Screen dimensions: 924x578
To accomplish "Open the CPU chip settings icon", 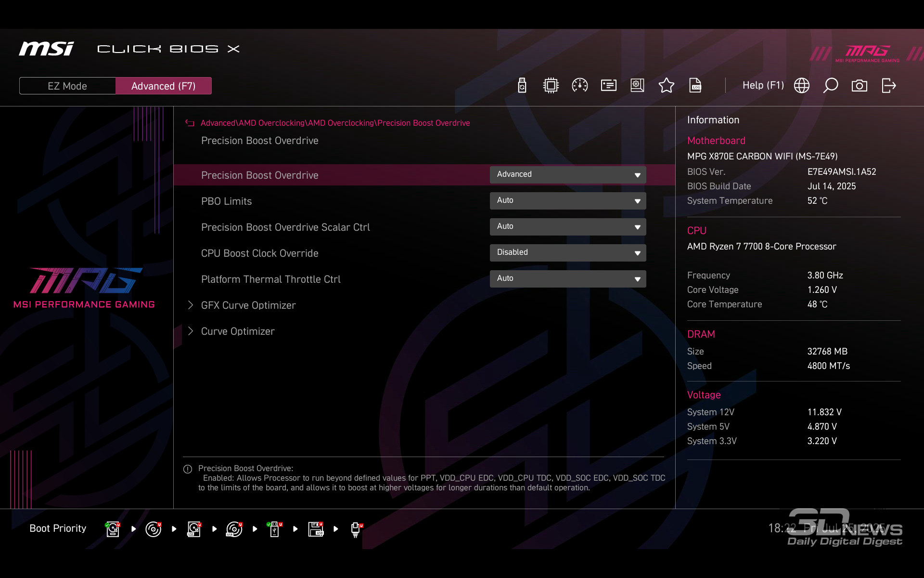I will pyautogui.click(x=551, y=86).
